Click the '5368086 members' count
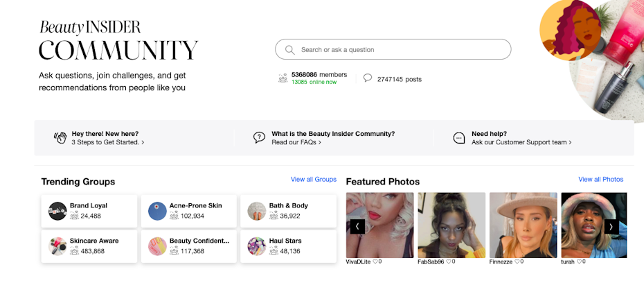644x283 pixels. (319, 75)
